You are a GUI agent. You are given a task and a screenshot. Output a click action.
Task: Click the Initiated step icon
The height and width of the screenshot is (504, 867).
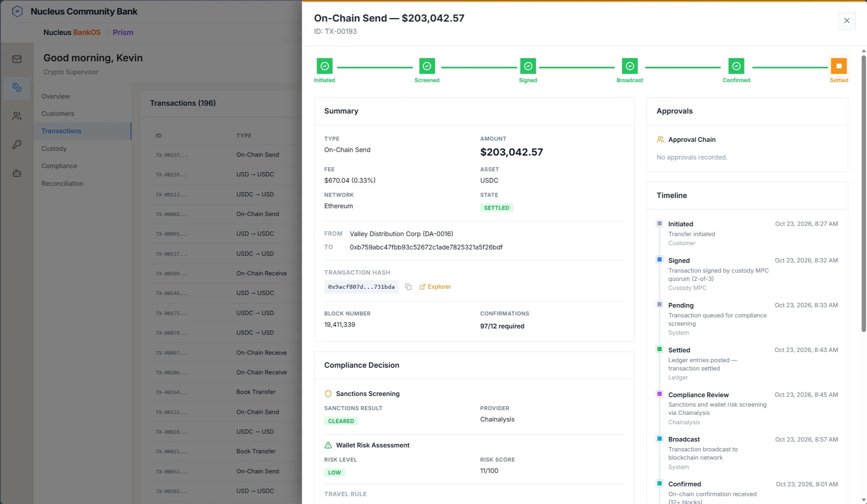pyautogui.click(x=324, y=66)
